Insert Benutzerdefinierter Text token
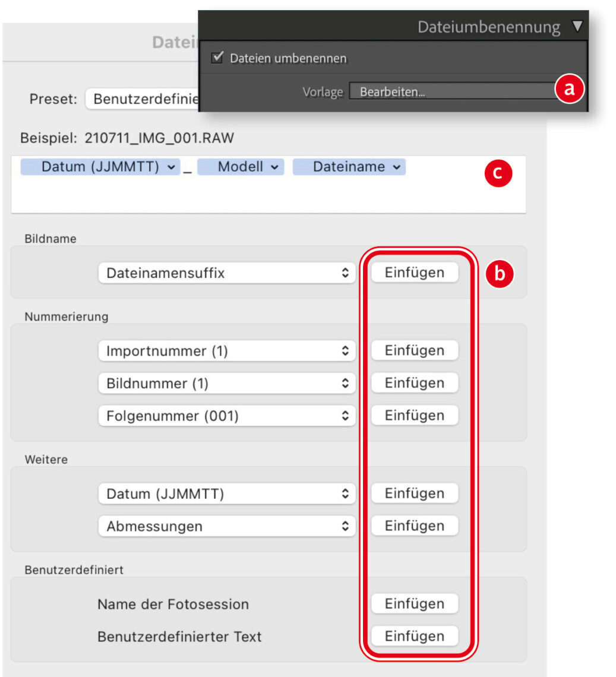Image resolution: width=616 pixels, height=677 pixels. point(415,636)
